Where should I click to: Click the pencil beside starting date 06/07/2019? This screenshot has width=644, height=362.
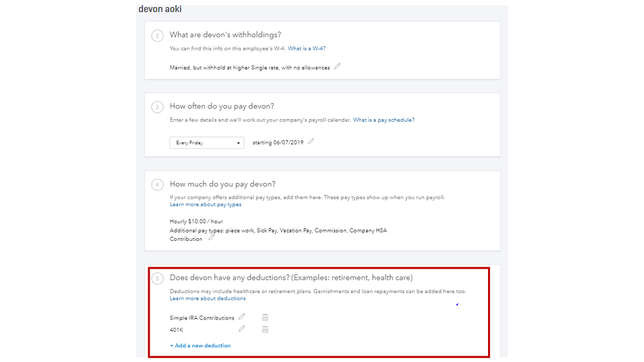311,142
